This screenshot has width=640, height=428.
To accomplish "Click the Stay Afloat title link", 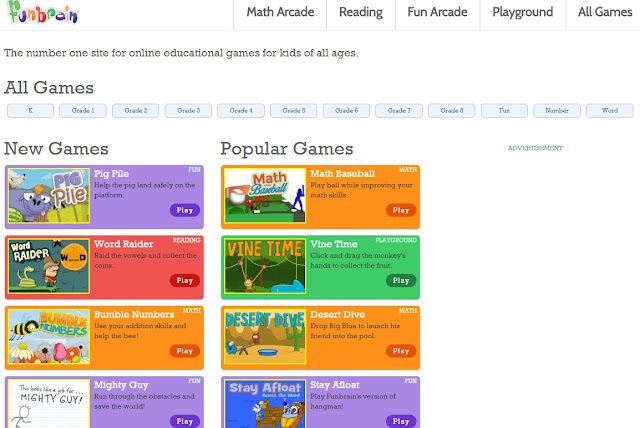I will (335, 385).
